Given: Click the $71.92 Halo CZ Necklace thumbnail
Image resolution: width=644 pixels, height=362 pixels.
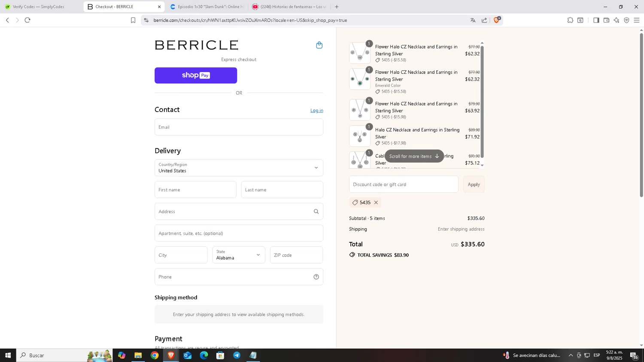Looking at the screenshot, I should pyautogui.click(x=360, y=136).
